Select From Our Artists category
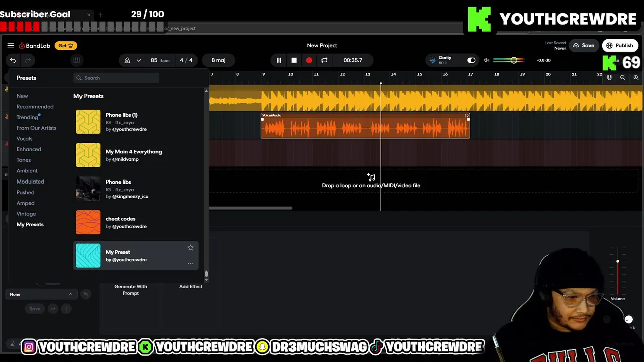The image size is (644, 362). click(36, 128)
